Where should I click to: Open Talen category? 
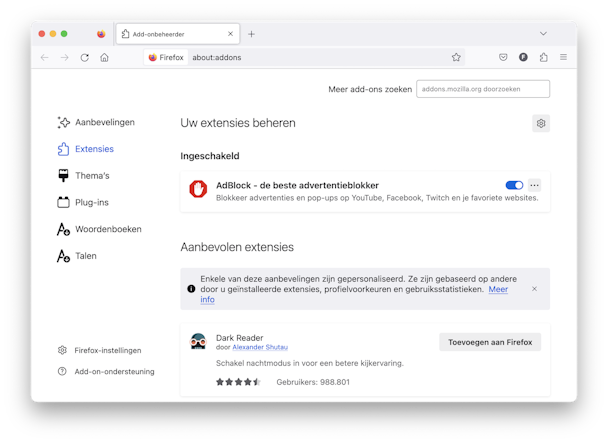click(x=77, y=256)
